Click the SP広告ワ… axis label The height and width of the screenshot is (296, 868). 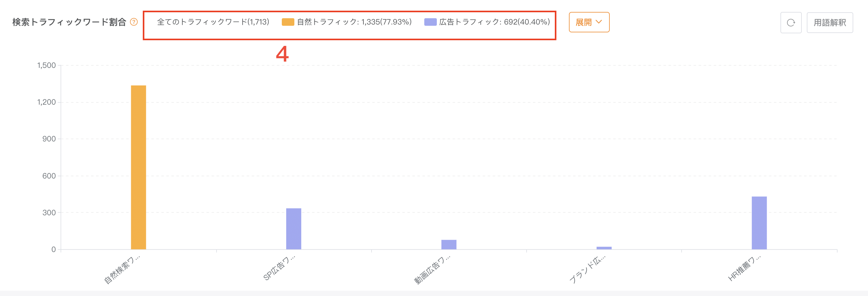pyautogui.click(x=279, y=268)
